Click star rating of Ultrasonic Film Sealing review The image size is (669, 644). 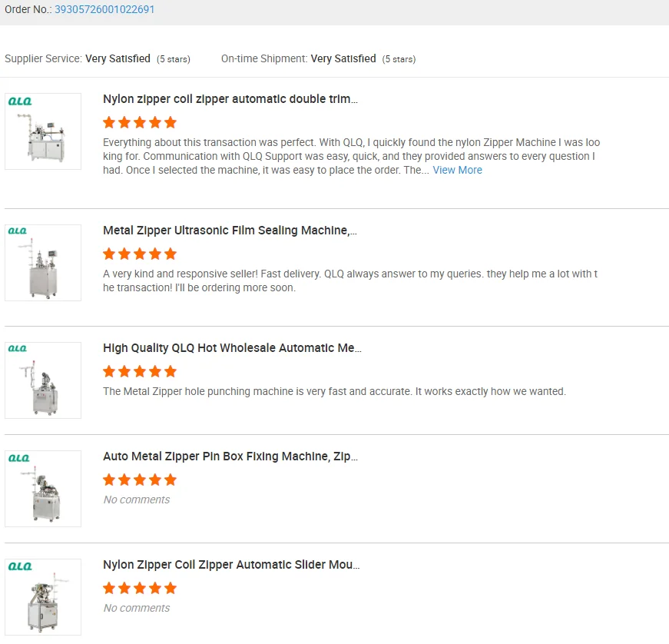[140, 254]
